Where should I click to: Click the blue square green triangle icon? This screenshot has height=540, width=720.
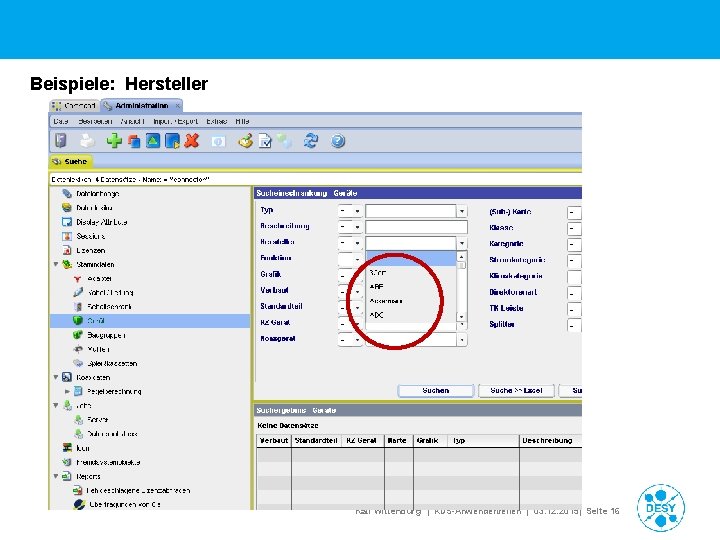point(153,141)
